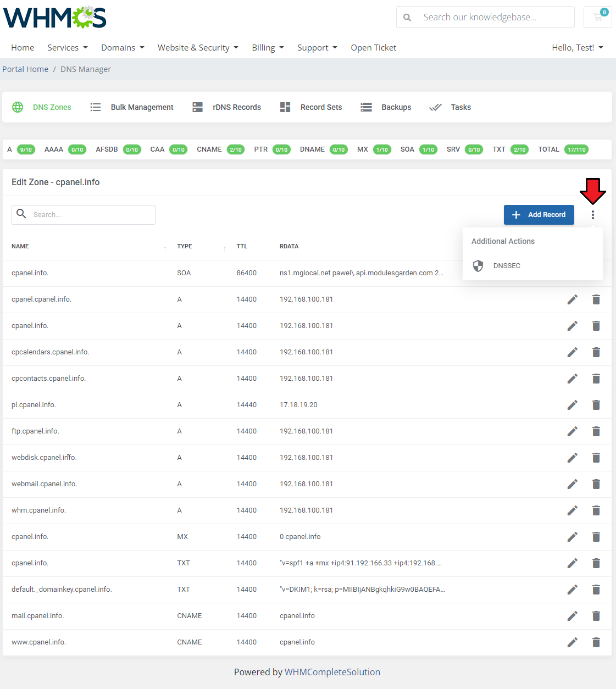Open the shopping cart icon
Screen dimensions: 616x689
[x=598, y=17]
